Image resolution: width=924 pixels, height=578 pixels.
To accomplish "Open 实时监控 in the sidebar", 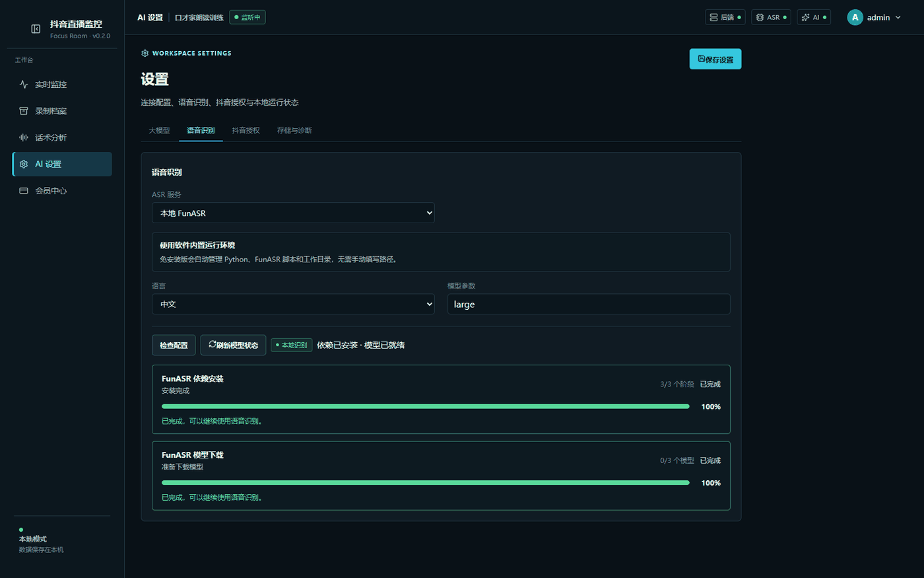I will [62, 85].
